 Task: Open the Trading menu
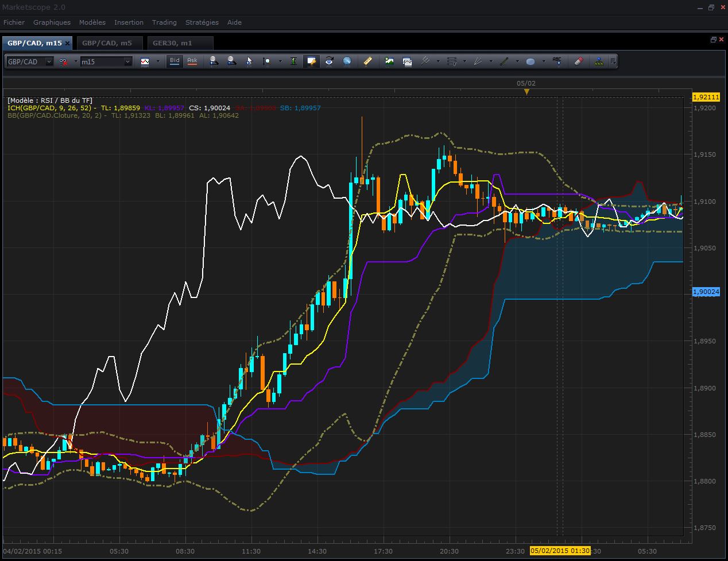click(164, 22)
